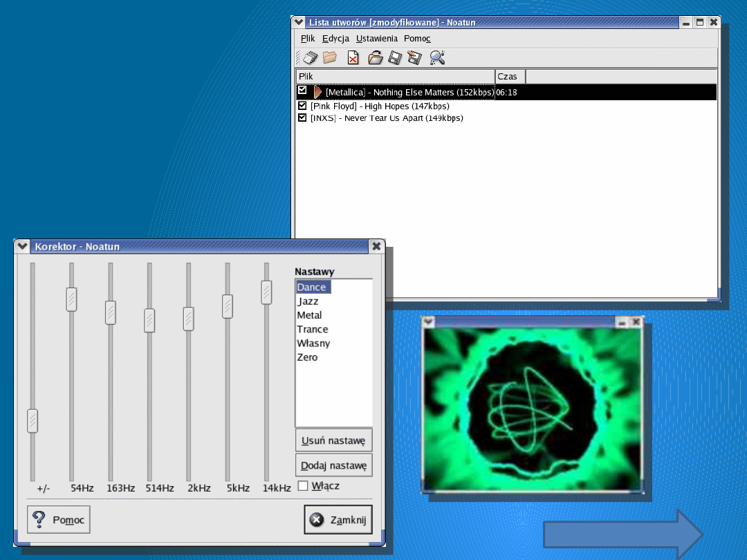Click the save playlist floppy icon
747x560 pixels.
coord(395,58)
